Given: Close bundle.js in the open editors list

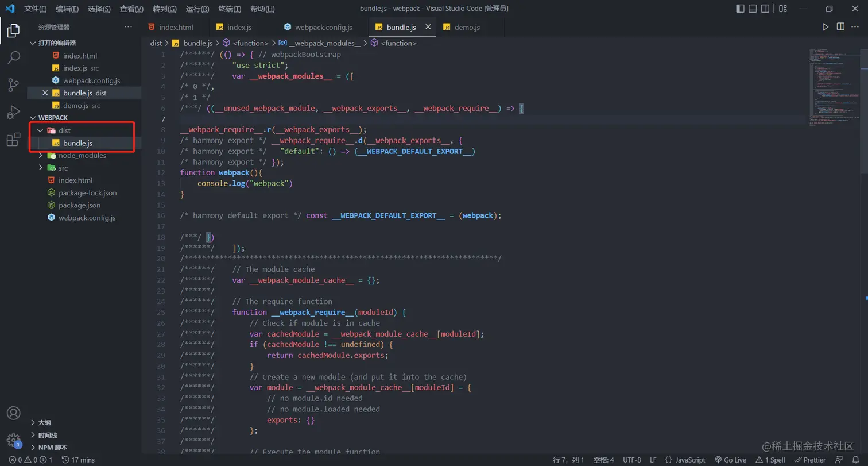Looking at the screenshot, I should 45,93.
